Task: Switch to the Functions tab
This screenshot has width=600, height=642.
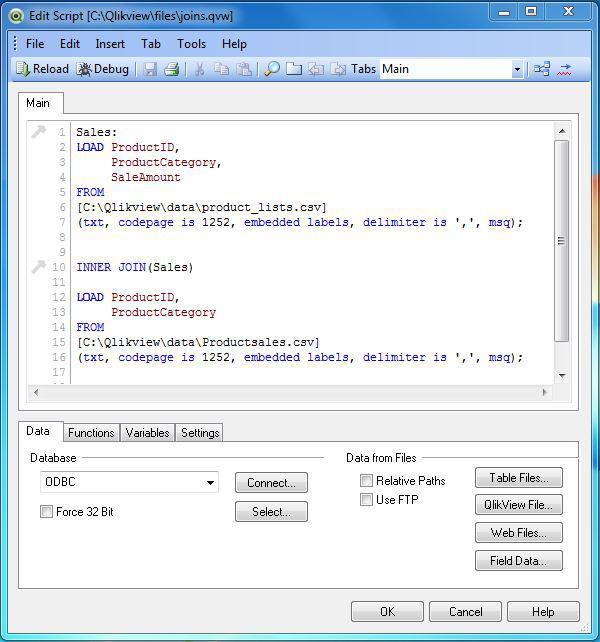Action: click(x=91, y=433)
